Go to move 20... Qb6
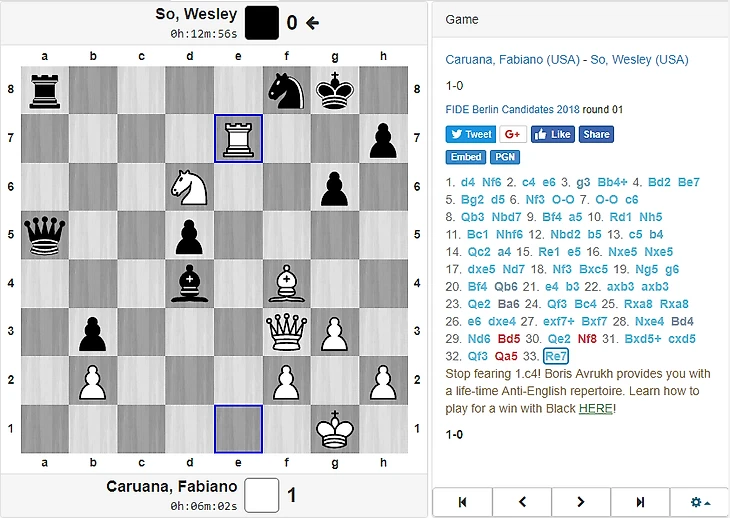730x518 pixels. (506, 287)
